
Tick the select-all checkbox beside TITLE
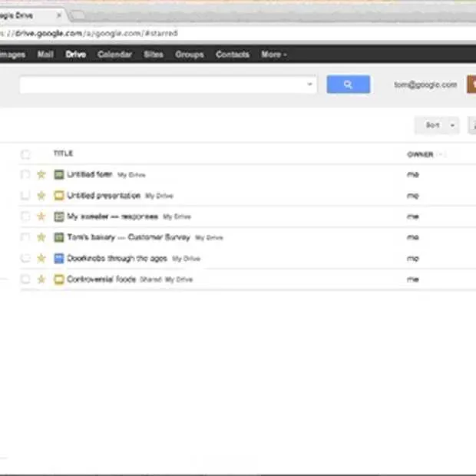25,154
